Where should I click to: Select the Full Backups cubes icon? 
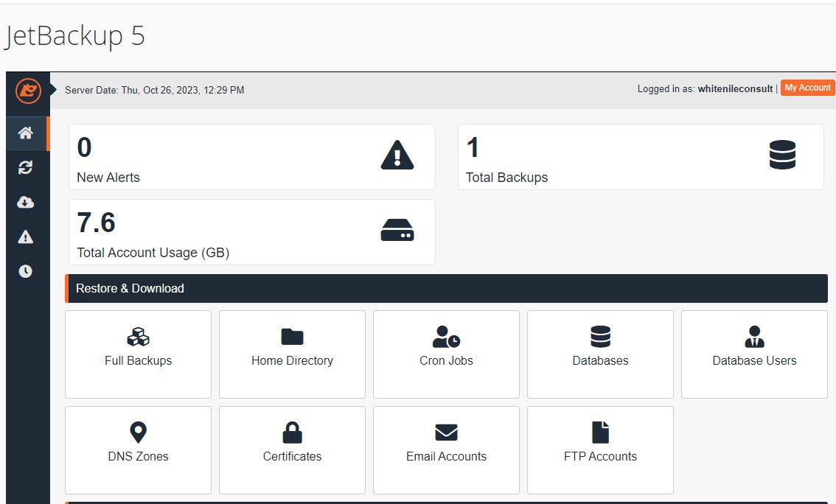pyautogui.click(x=138, y=336)
